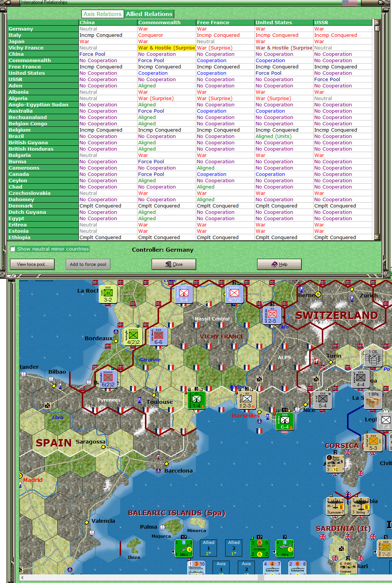Select the Beaufighter Mk. VIF air unit
Viewport: 392px width, 583px height.
(335, 464)
